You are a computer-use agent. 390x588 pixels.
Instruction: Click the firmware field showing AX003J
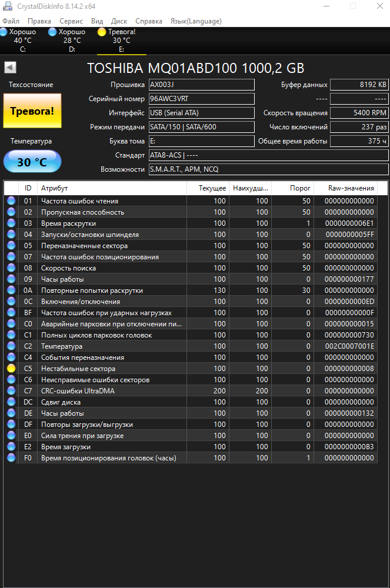coord(201,85)
